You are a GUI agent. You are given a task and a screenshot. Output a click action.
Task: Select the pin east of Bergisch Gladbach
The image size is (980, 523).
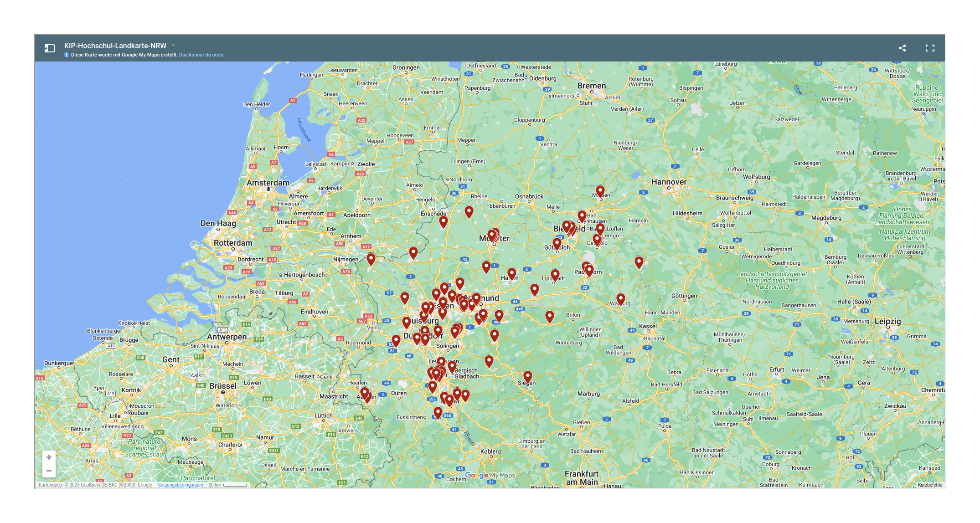489,362
